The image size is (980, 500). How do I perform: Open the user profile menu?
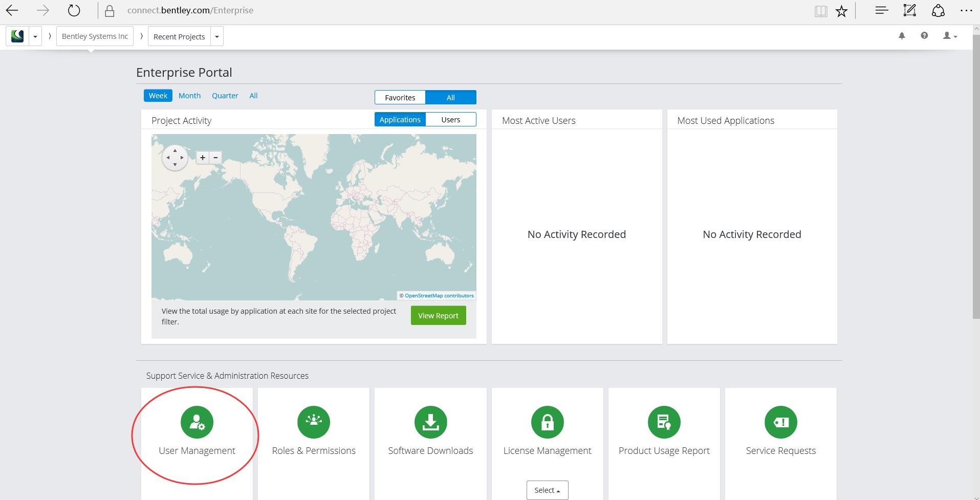click(x=950, y=36)
